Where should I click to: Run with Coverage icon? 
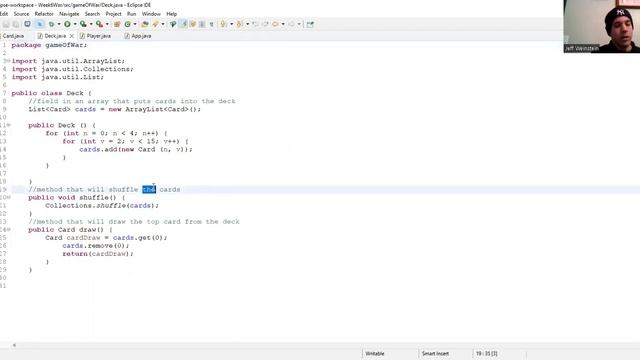[x=83, y=24]
